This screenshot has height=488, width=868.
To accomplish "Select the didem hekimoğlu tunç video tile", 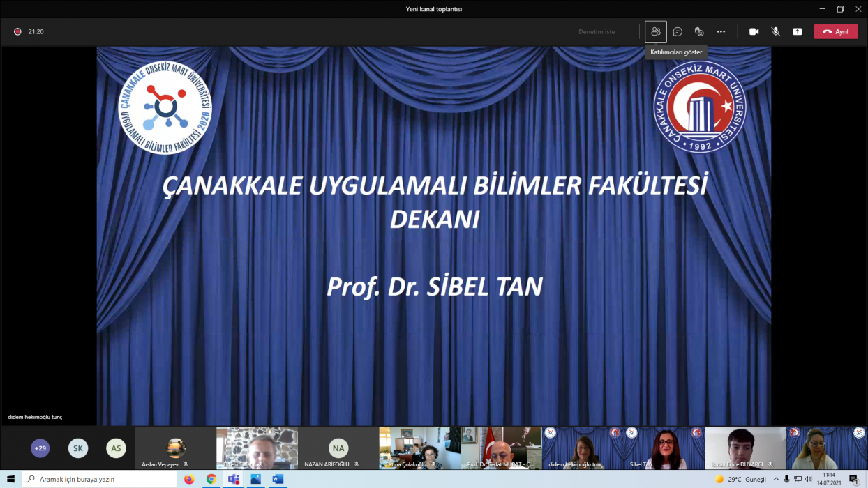I will point(583,448).
